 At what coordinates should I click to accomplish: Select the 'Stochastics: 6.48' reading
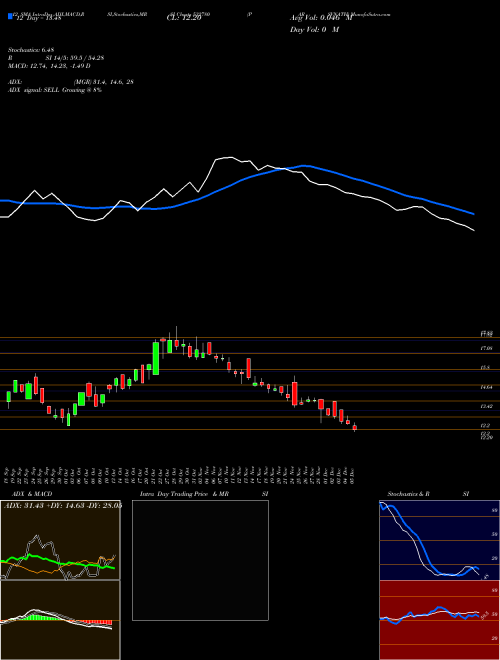(x=31, y=50)
